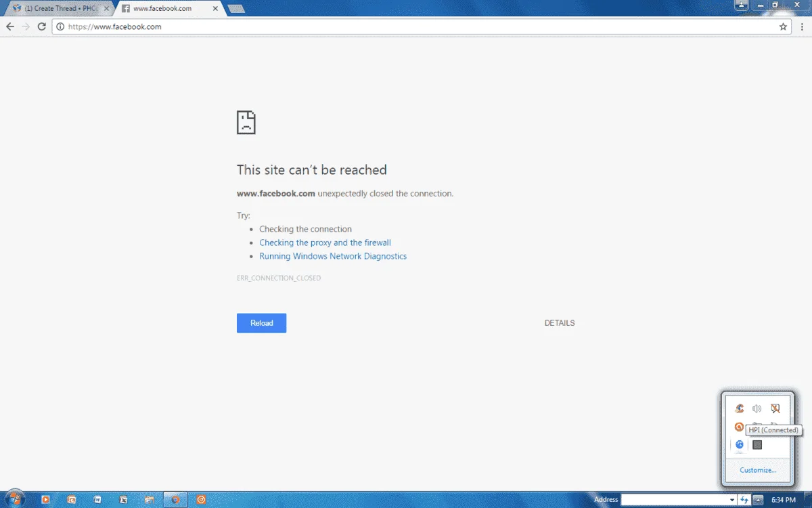Select the active Chrome taskbar button
Image resolution: width=812 pixels, height=508 pixels.
pos(175,500)
